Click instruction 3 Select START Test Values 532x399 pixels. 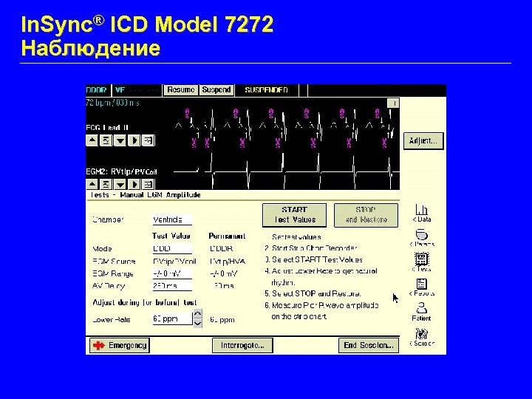tap(314, 260)
